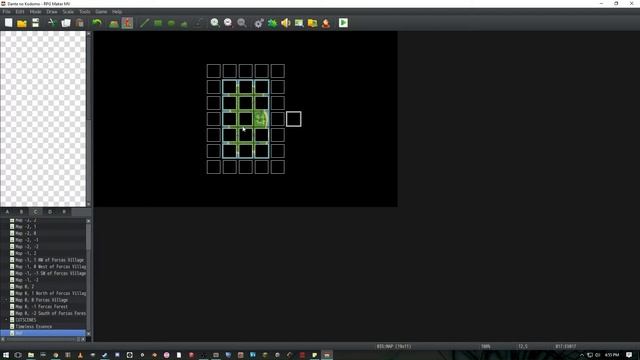Viewport: 640px width, 360px height.
Task: Select 'Map 0, 1 North of Forcas Village'
Action: [51, 293]
